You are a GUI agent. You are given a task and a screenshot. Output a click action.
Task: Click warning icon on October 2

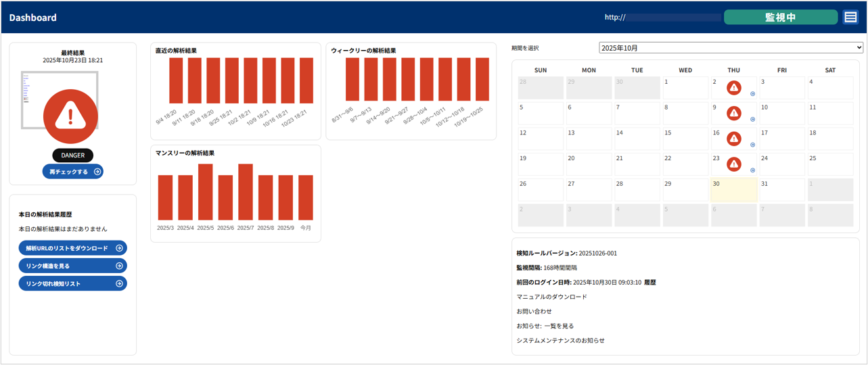[x=734, y=88]
